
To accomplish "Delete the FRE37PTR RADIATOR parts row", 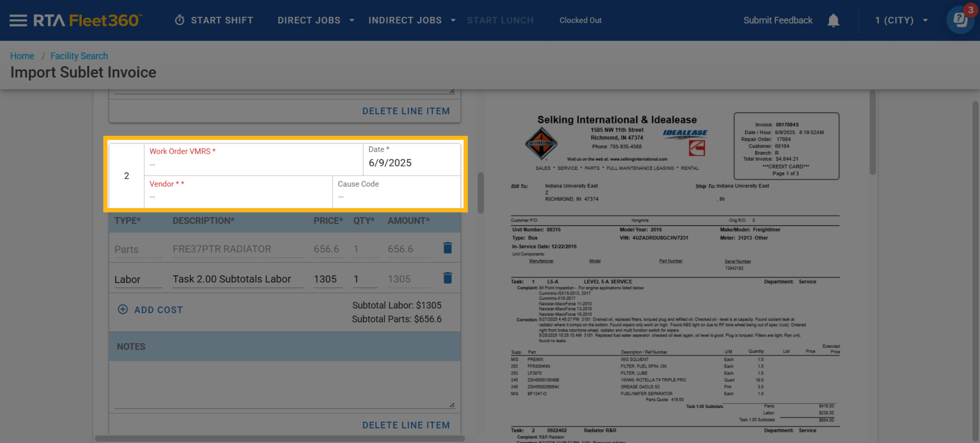I will pyautogui.click(x=448, y=248).
